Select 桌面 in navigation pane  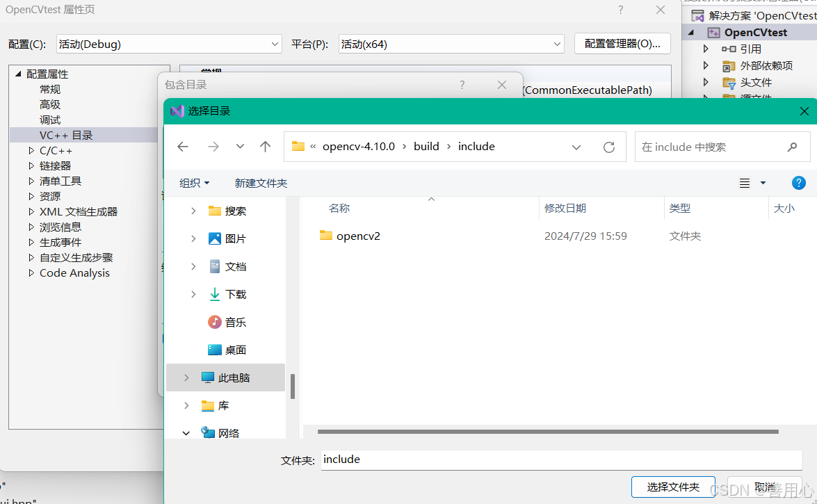coord(236,350)
